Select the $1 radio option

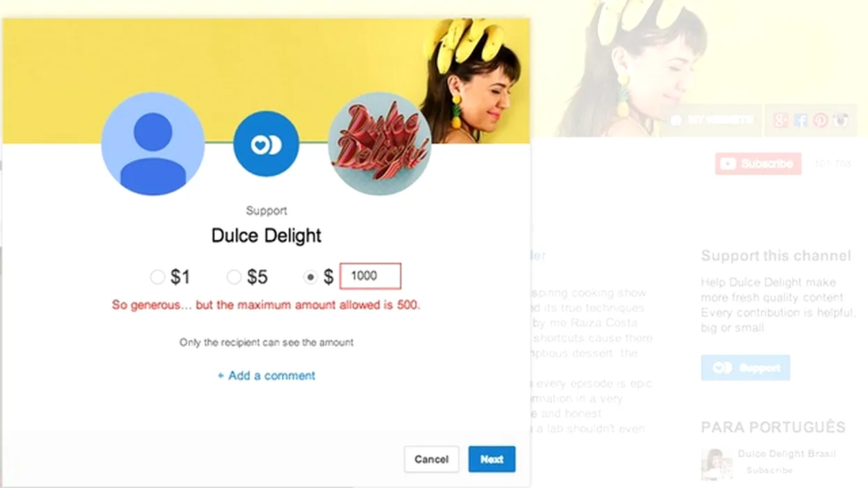pyautogui.click(x=158, y=277)
